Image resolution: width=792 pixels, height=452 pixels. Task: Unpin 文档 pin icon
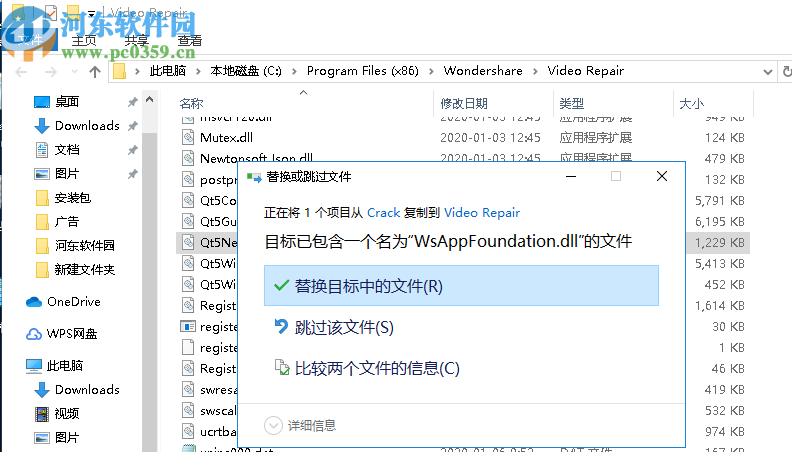[132, 150]
